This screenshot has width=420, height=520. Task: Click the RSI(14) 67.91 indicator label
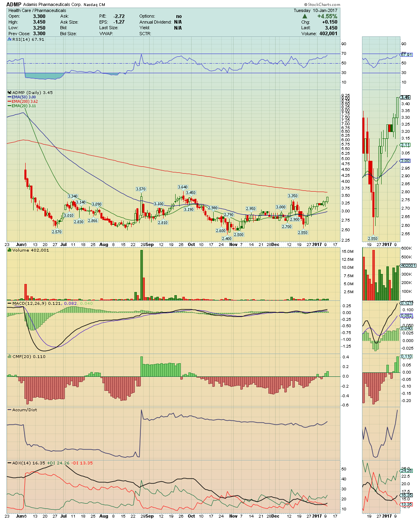click(28, 39)
